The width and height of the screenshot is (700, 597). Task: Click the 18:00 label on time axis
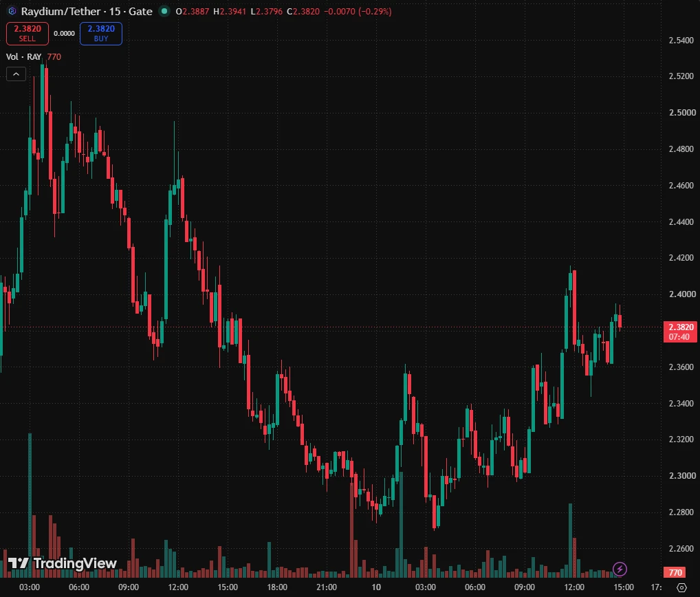coord(277,587)
